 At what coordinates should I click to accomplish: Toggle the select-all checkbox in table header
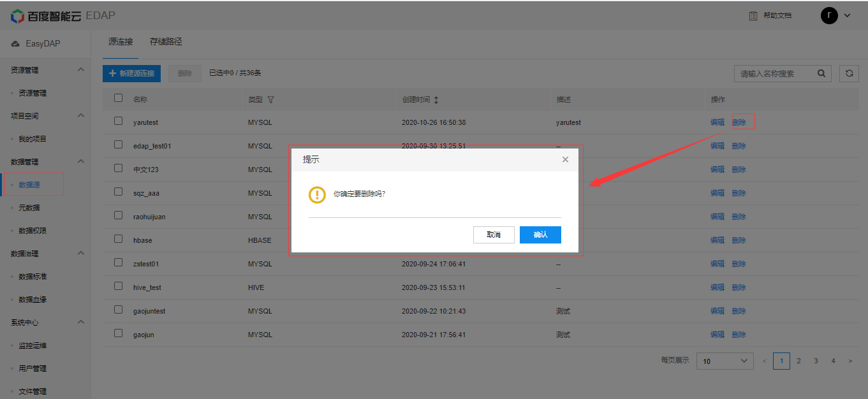point(118,98)
